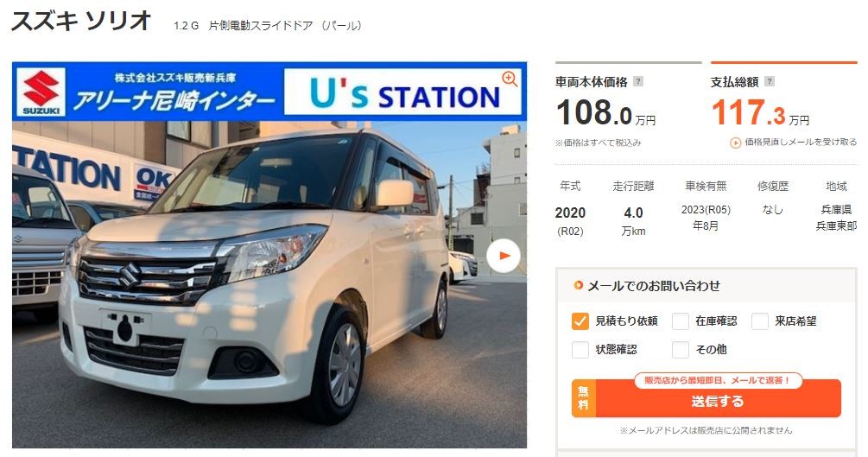The height and width of the screenshot is (457, 868).
Task: Tick the 状態確認 checkbox
Action: (580, 350)
